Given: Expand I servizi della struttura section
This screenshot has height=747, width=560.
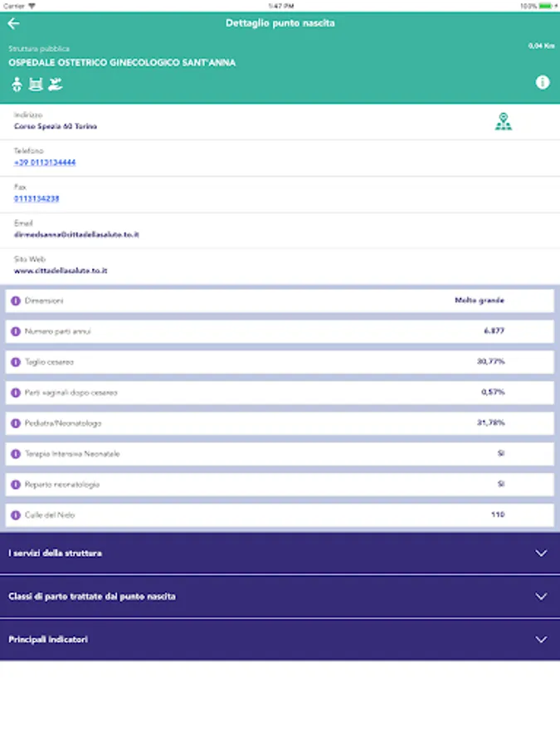Looking at the screenshot, I should click(541, 553).
